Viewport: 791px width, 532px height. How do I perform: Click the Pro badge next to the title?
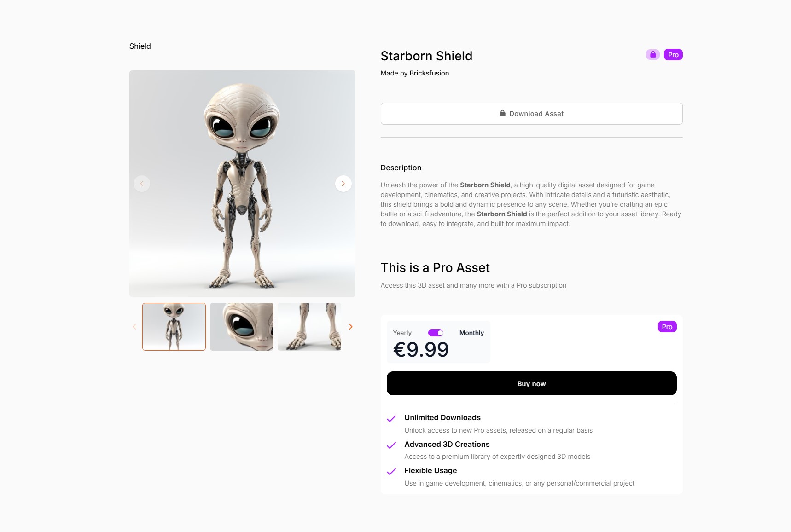pos(673,55)
